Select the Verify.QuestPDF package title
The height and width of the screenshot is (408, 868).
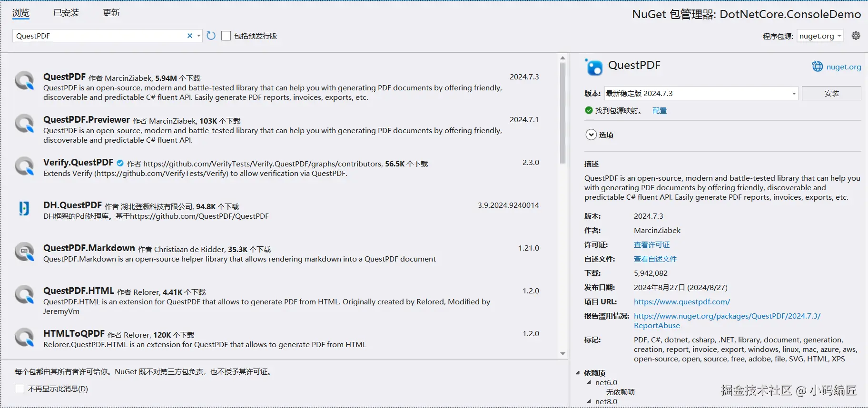tap(79, 162)
